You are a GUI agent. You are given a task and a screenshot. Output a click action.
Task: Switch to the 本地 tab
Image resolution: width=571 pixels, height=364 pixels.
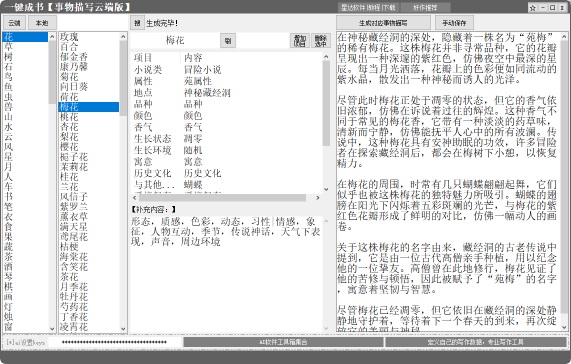point(42,23)
